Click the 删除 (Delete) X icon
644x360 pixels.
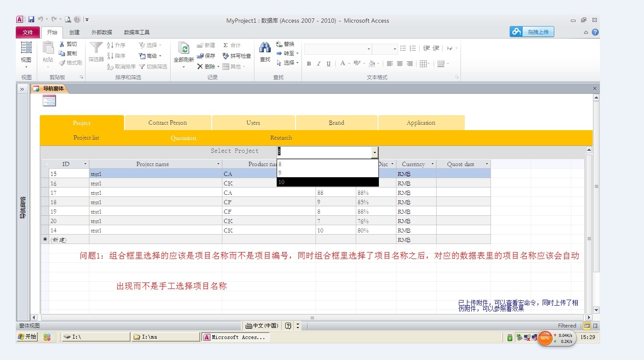(x=200, y=66)
